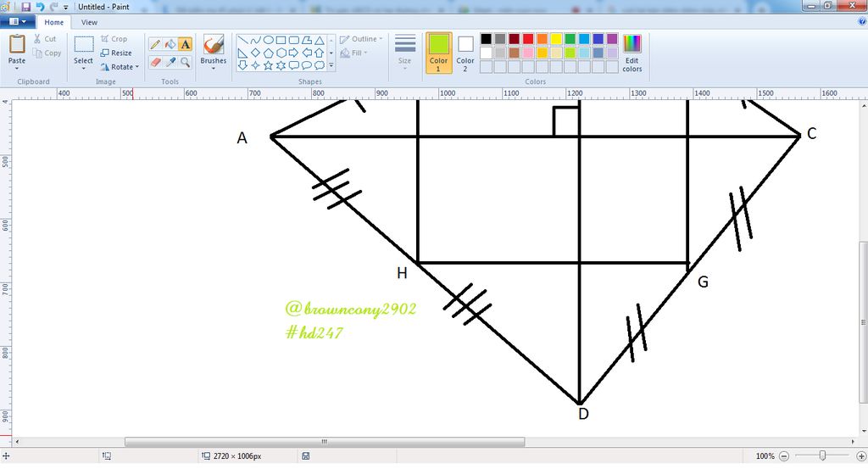
Task: Activate Color 1 foreground selector
Action: tap(438, 53)
